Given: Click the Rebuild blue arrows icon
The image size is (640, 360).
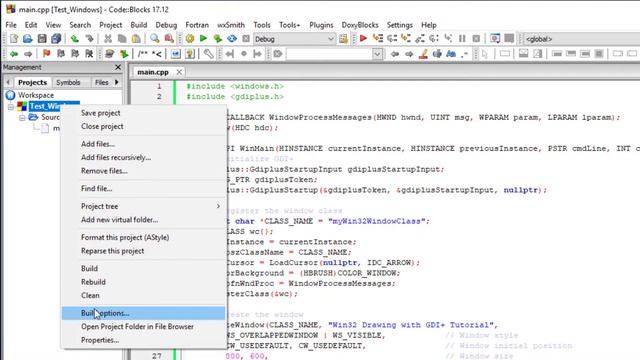Looking at the screenshot, I should tap(232, 39).
